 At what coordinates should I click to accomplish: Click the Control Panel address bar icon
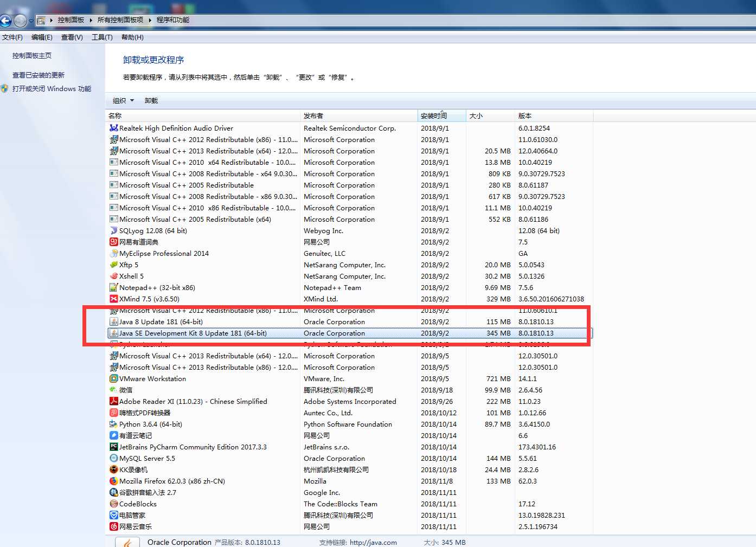click(x=41, y=21)
